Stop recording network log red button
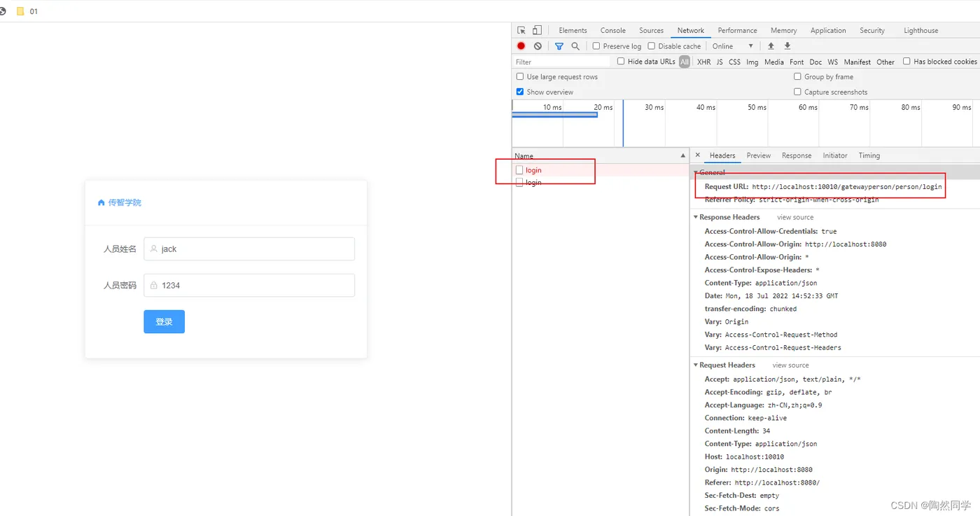This screenshot has width=980, height=516. coord(521,46)
